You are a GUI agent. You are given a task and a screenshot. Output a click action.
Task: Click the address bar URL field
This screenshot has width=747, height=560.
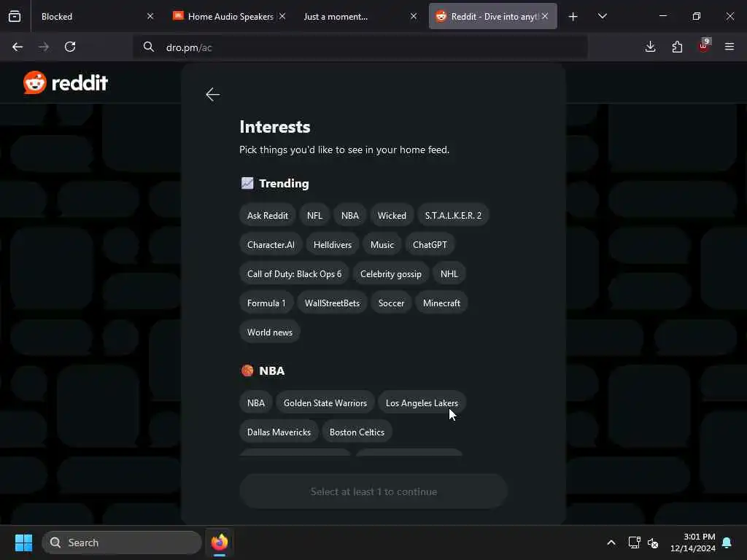click(360, 47)
